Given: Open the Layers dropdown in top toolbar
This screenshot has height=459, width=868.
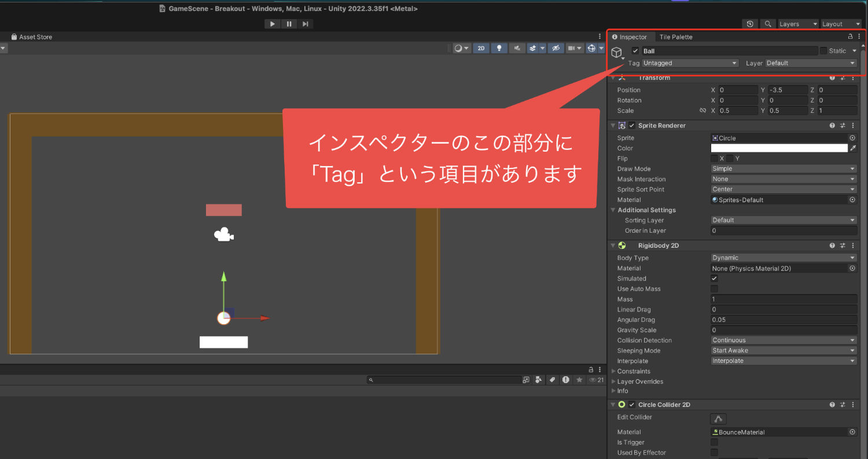Looking at the screenshot, I should 798,24.
